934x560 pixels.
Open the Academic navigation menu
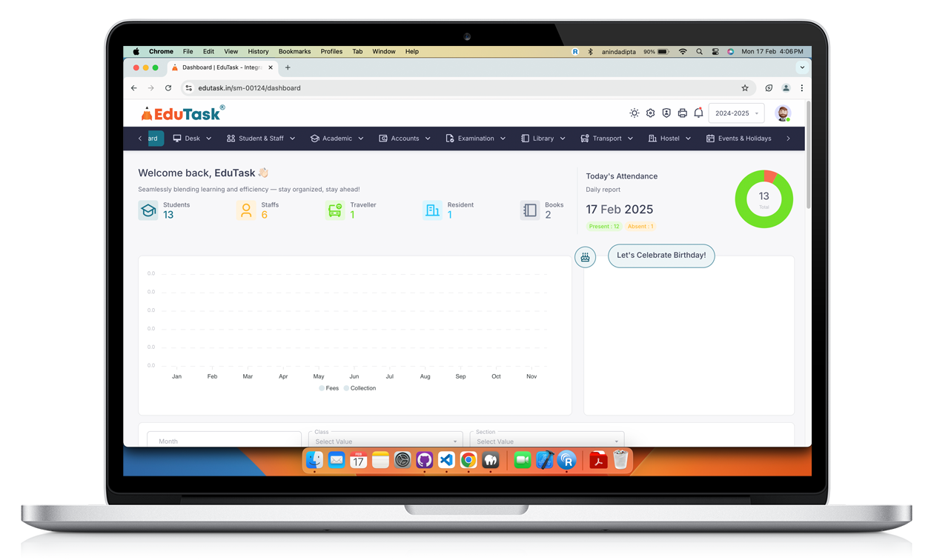point(337,139)
